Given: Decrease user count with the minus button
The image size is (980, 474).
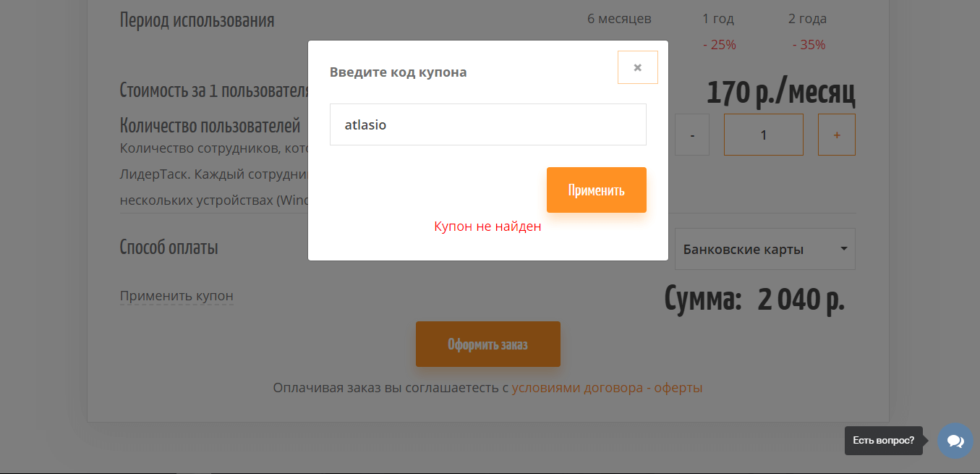Looking at the screenshot, I should coord(692,135).
